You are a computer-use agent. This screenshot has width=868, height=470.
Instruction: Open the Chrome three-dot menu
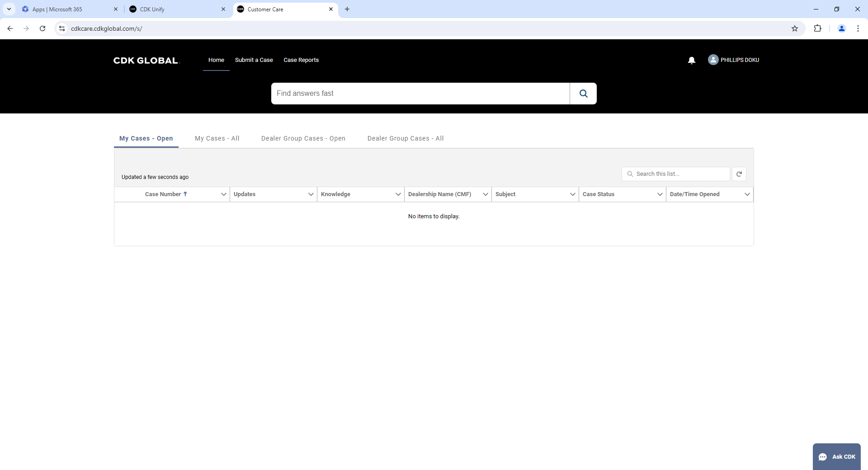click(858, 28)
